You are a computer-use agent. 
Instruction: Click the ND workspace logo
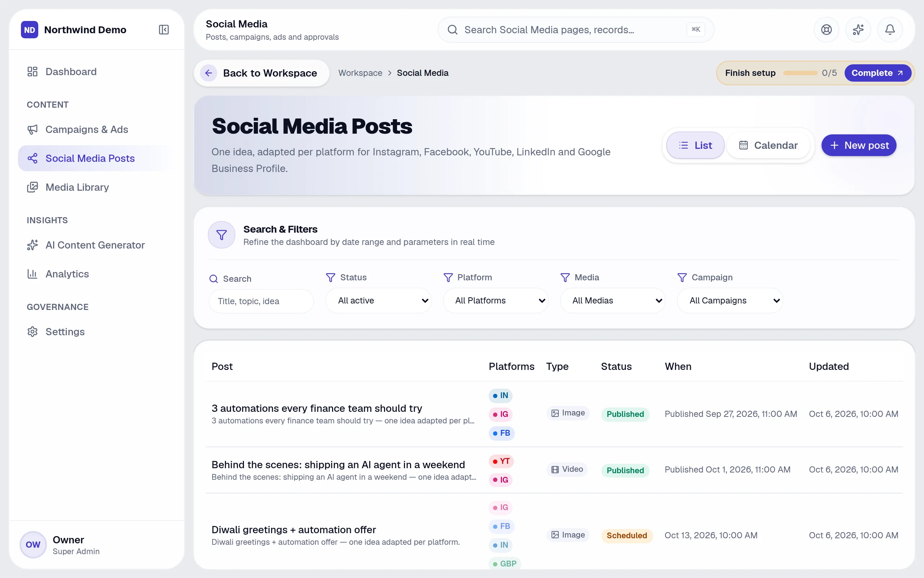click(x=29, y=29)
